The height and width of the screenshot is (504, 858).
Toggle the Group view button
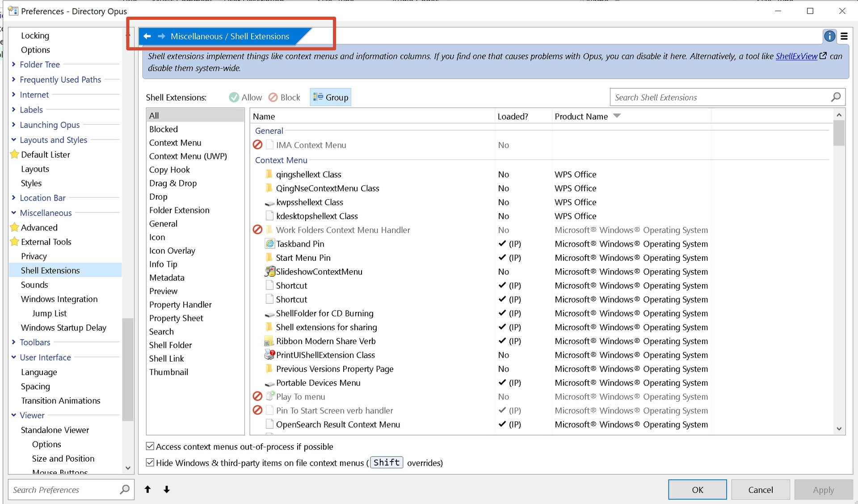pyautogui.click(x=331, y=97)
